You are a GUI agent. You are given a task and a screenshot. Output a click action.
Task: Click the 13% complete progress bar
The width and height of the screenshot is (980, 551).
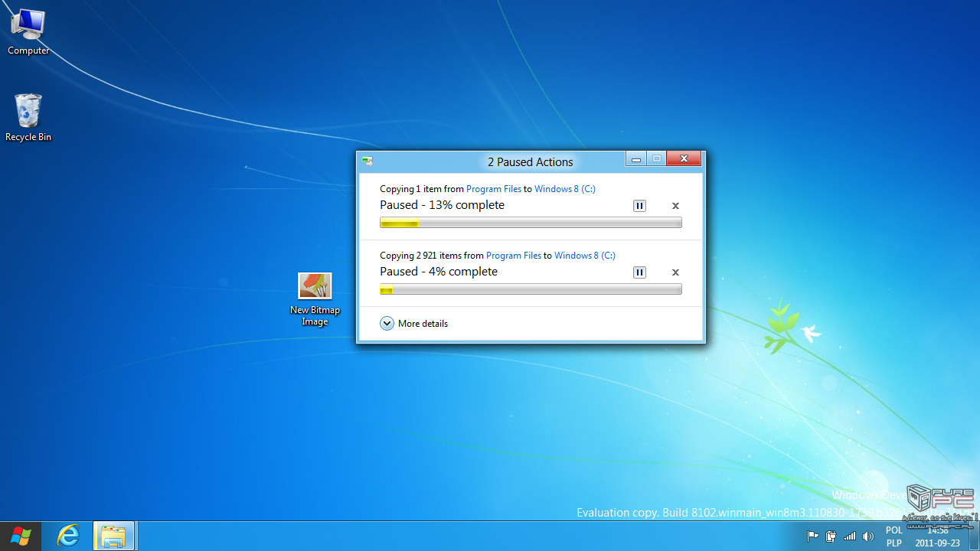pyautogui.click(x=531, y=223)
